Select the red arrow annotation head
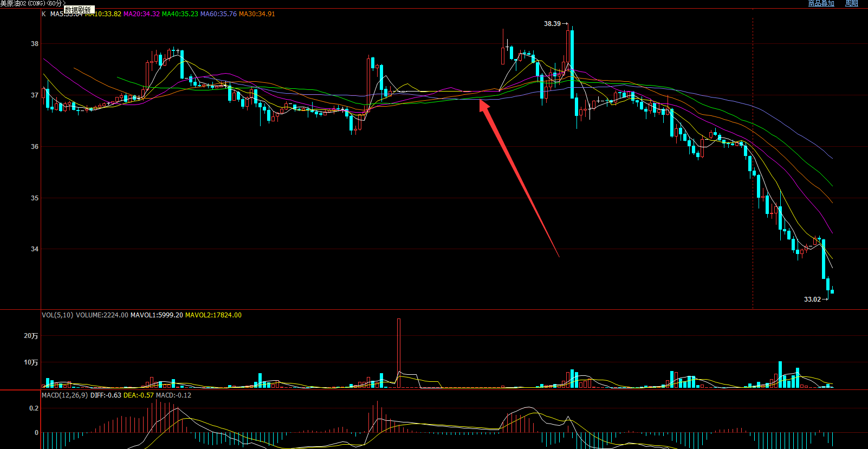This screenshot has width=868, height=449. (483, 104)
